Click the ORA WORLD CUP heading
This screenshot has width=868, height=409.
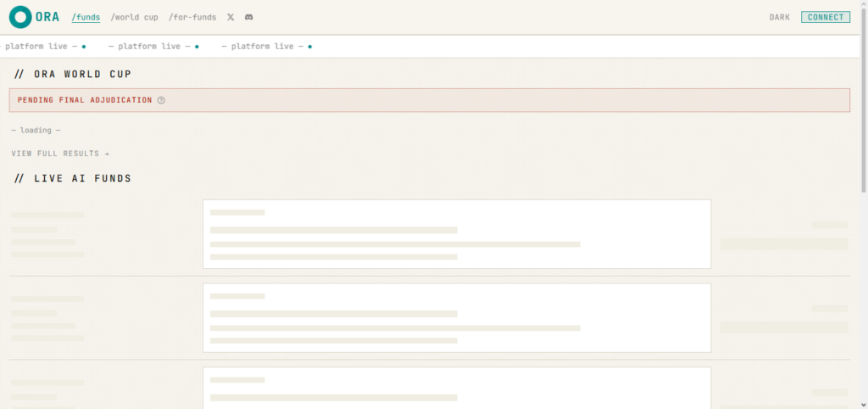tap(73, 75)
